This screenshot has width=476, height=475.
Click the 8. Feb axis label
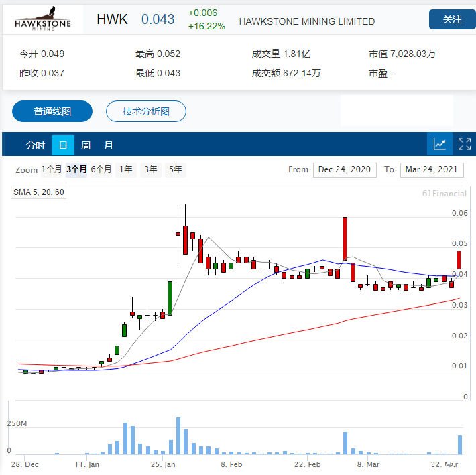click(x=231, y=464)
